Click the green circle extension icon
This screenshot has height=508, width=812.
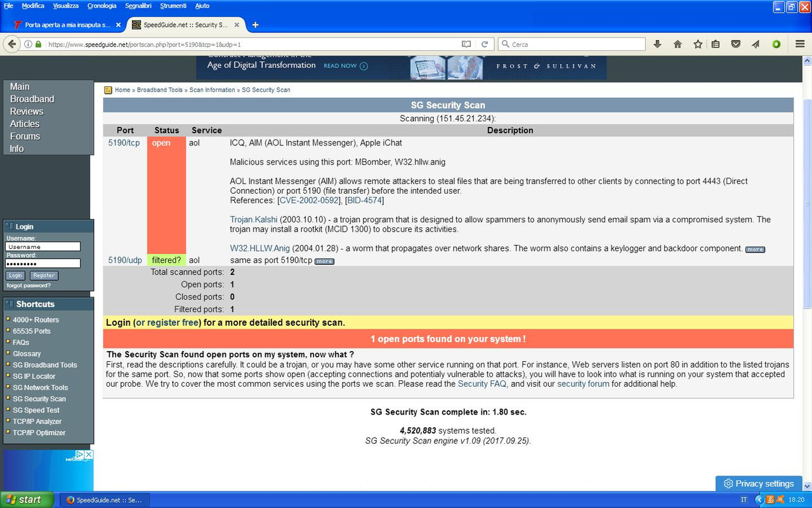[x=776, y=44]
